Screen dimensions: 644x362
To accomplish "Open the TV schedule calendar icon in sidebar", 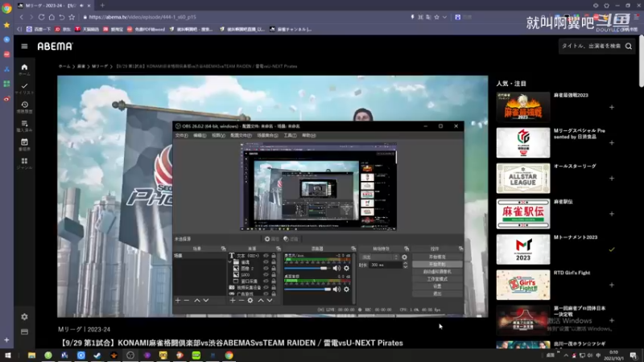I will [x=24, y=142].
